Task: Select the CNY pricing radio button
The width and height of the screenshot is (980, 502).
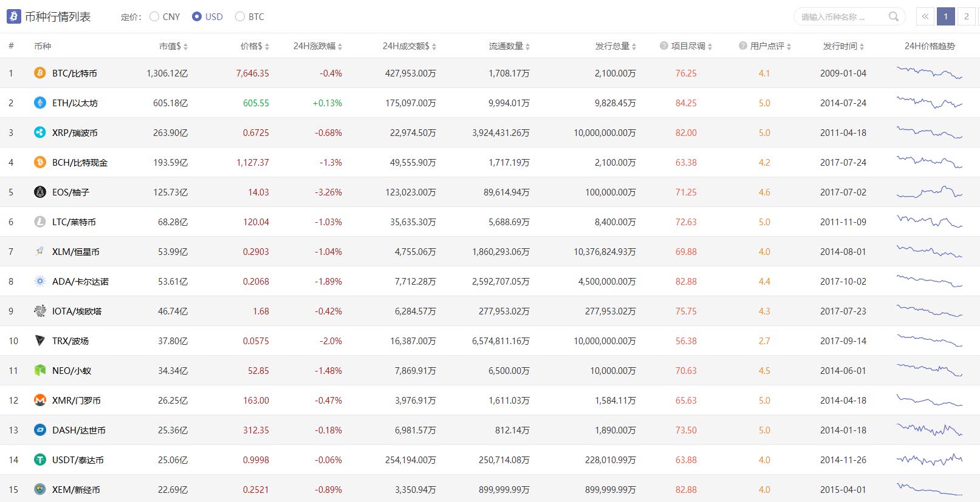Action: click(154, 16)
